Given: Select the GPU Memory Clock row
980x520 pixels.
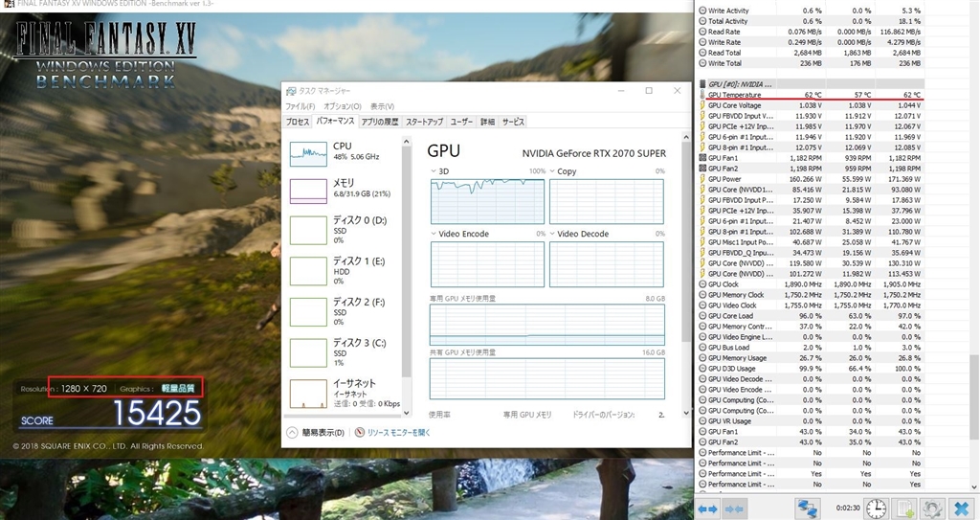Looking at the screenshot, I should point(811,295).
